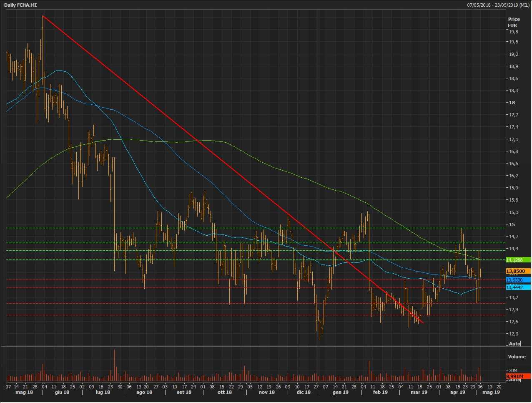Select the green 14,1268 moving average tag
The height and width of the screenshot is (403, 532).
[515, 260]
